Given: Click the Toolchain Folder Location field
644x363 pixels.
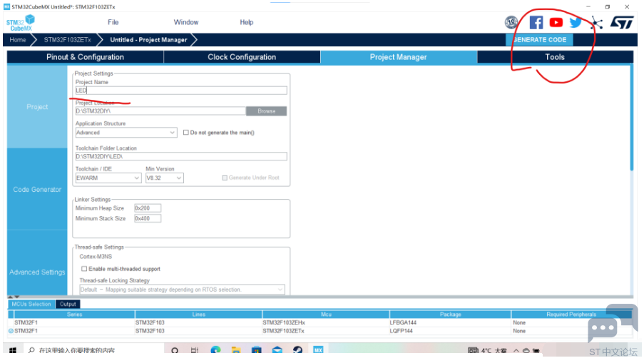Looking at the screenshot, I should click(x=181, y=156).
